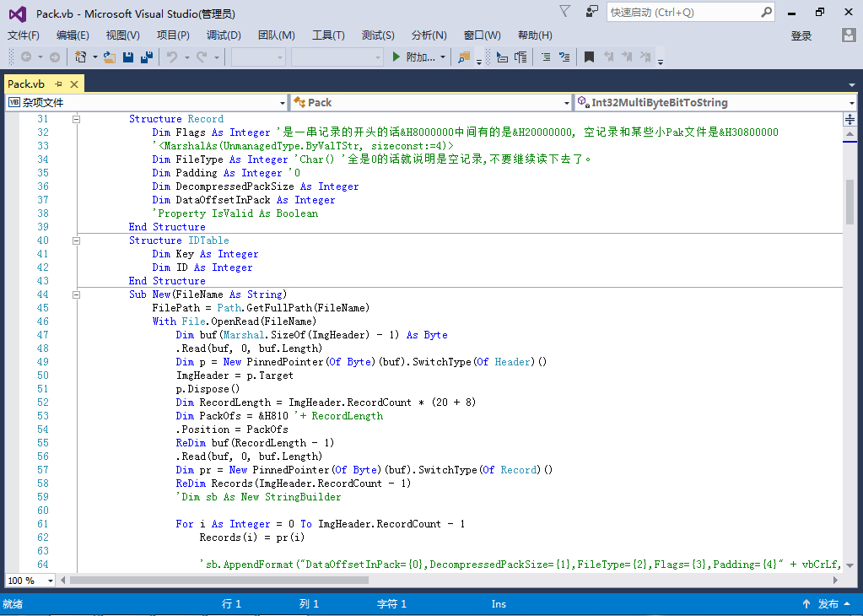
Task: Click the notifications filter funnel icon
Action: 565,12
